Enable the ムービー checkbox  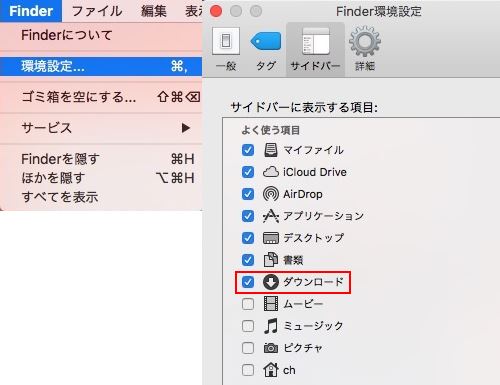click(x=248, y=304)
